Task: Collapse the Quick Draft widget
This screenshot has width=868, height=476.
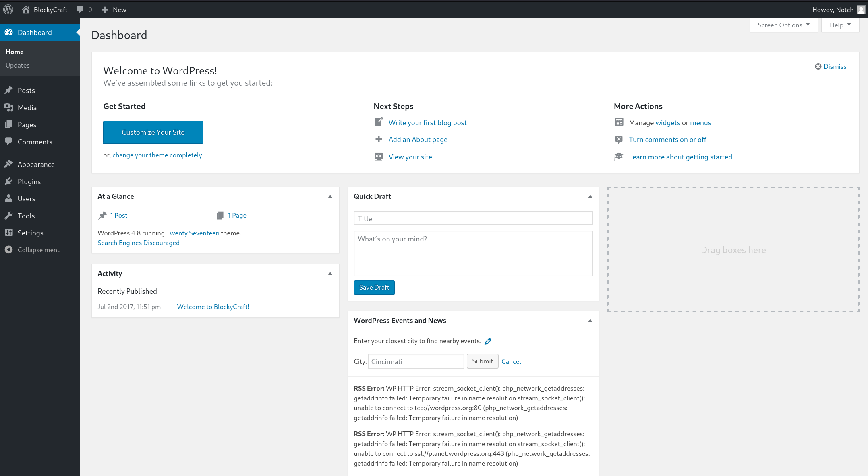Action: (590, 196)
